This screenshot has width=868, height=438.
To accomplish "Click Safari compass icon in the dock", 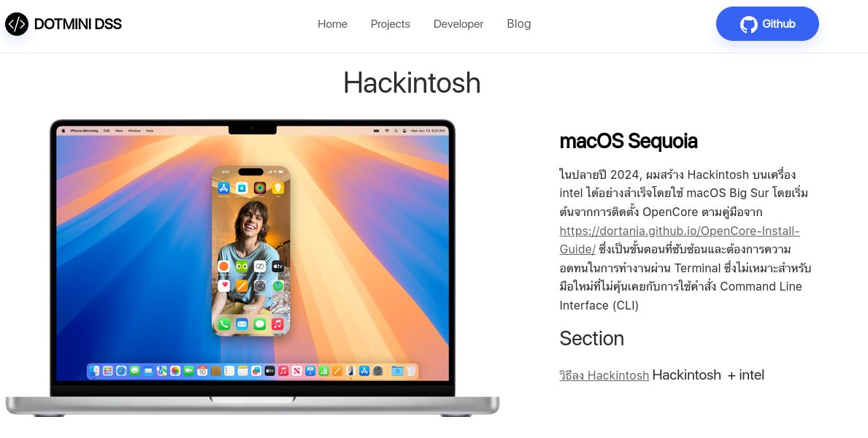I will 121,371.
